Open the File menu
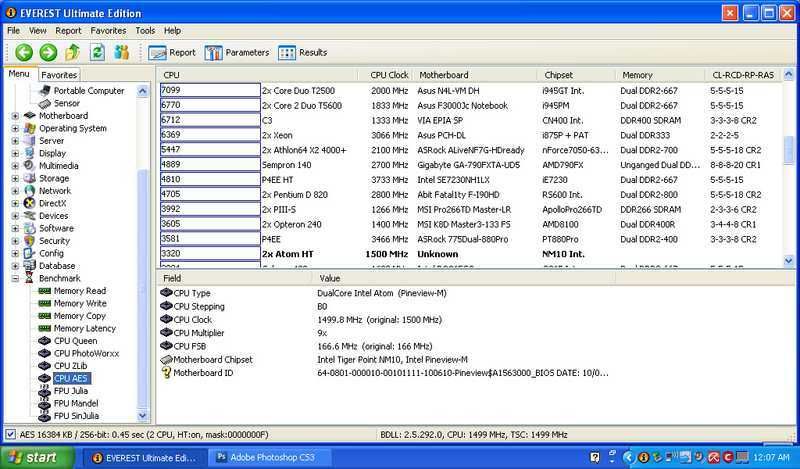The height and width of the screenshot is (469, 800). coord(13,31)
